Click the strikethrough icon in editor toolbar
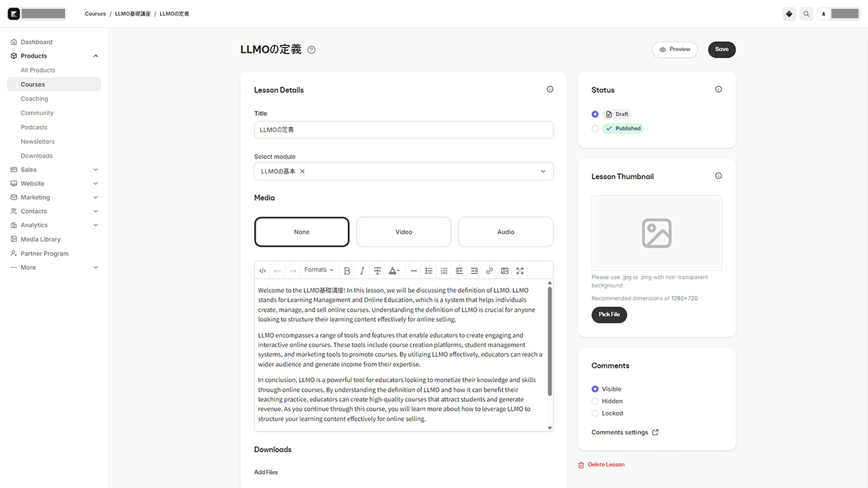The height and width of the screenshot is (488, 868). [x=378, y=270]
